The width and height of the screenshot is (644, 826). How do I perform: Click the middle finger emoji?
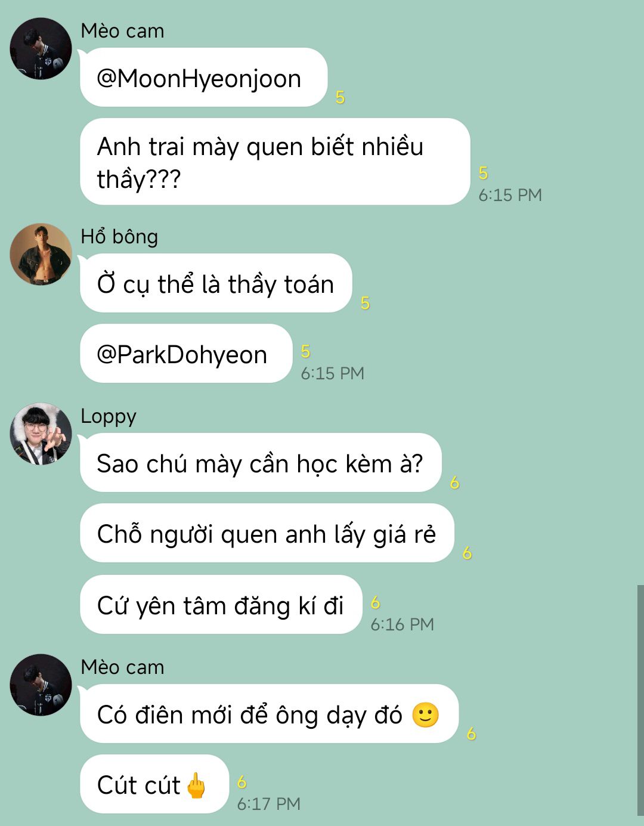coord(196,785)
